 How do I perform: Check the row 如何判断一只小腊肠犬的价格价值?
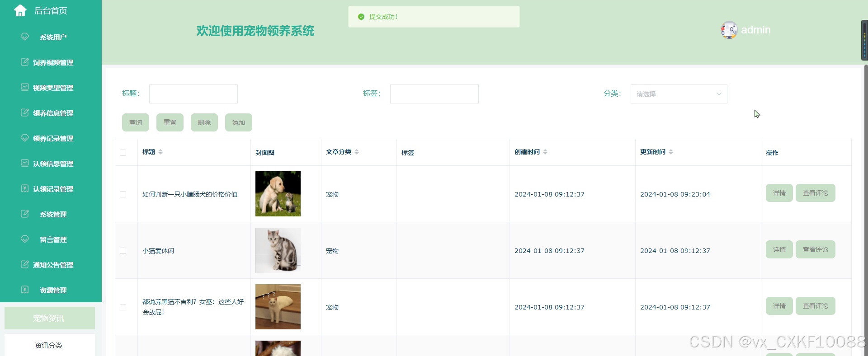point(123,194)
